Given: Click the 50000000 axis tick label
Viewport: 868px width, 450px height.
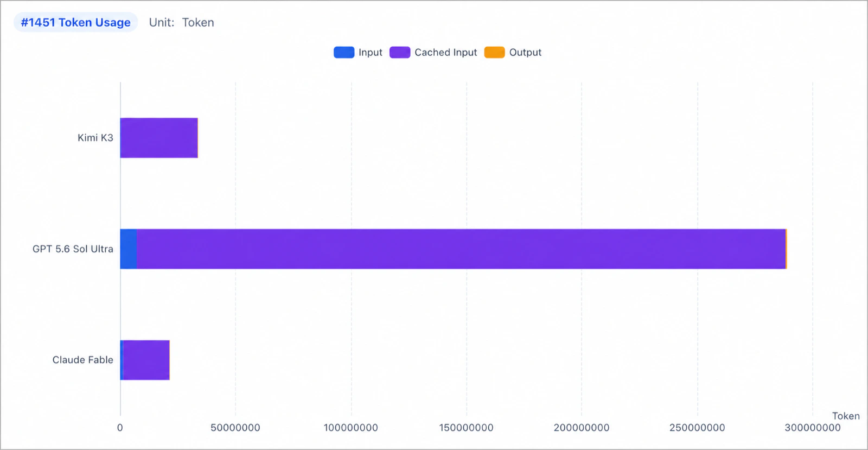Looking at the screenshot, I should point(235,428).
